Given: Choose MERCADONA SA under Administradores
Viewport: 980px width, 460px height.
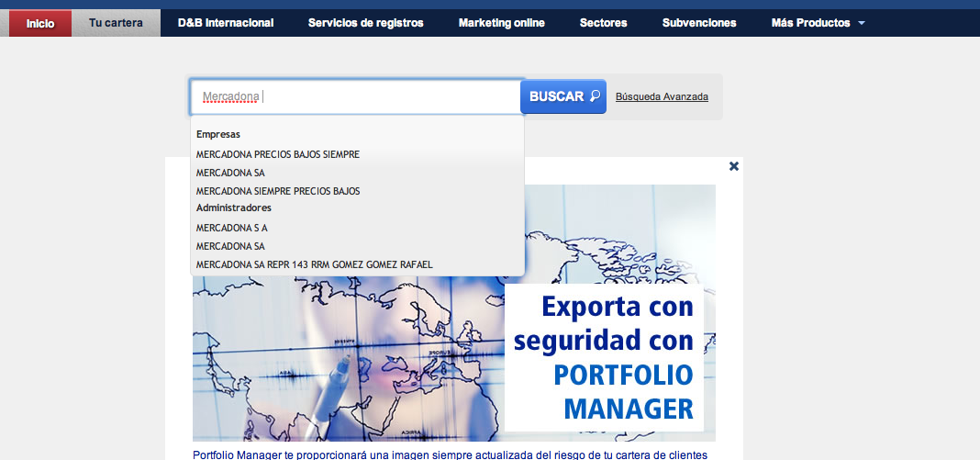Looking at the screenshot, I should coord(230,246).
